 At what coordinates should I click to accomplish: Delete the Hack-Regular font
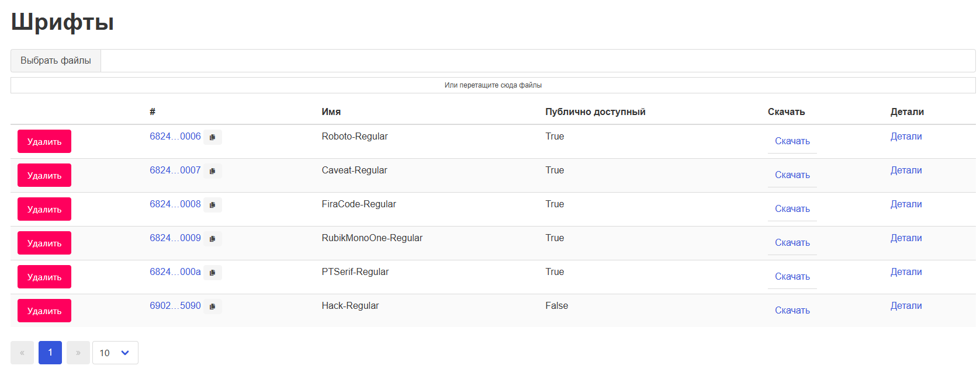(44, 311)
